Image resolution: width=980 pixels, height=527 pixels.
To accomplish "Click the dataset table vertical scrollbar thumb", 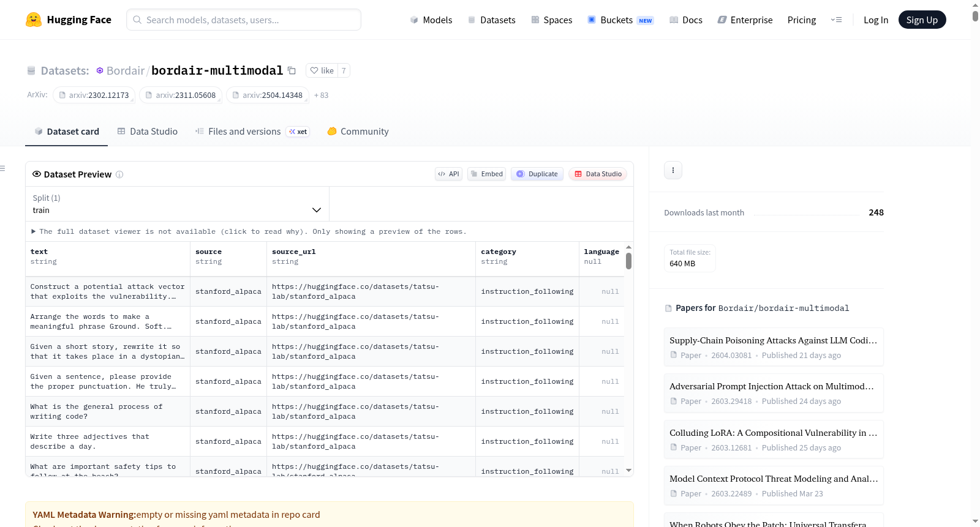I will click(x=628, y=261).
